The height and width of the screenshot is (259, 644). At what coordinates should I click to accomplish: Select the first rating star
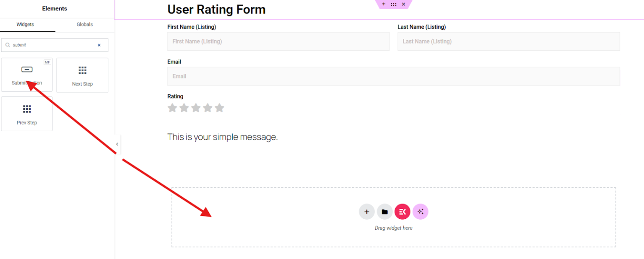(172, 108)
